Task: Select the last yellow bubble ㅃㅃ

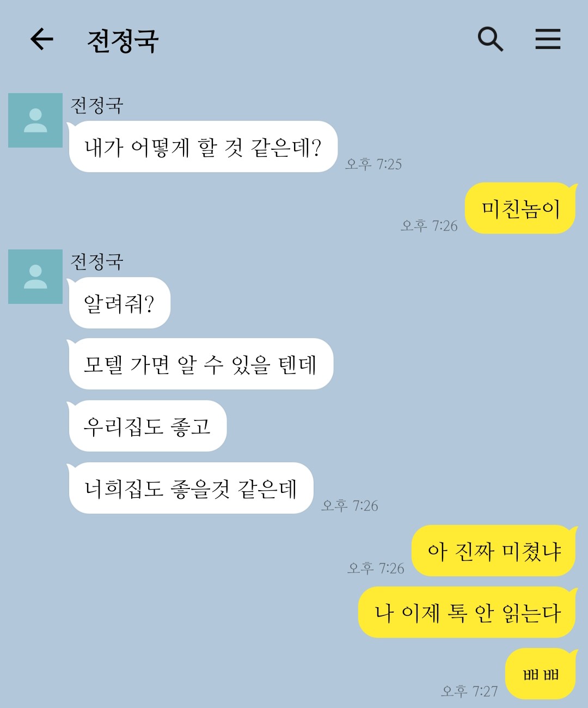Action: [541, 674]
